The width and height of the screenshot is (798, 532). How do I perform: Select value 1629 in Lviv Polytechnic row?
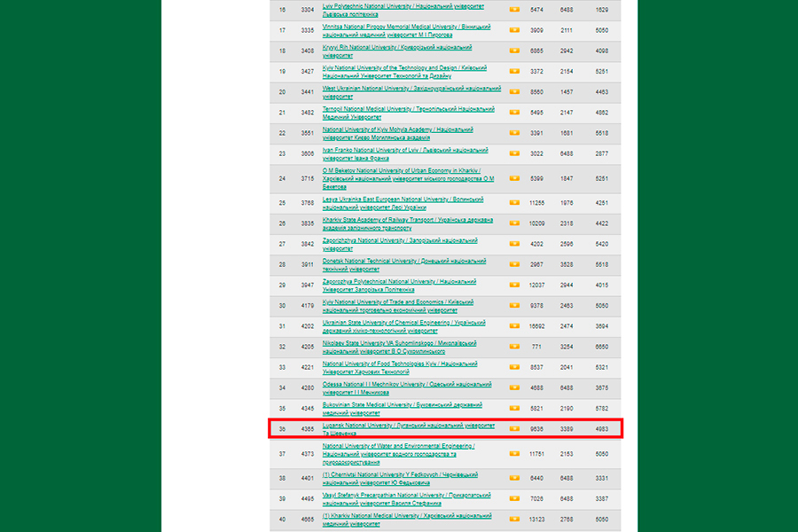pyautogui.click(x=601, y=10)
